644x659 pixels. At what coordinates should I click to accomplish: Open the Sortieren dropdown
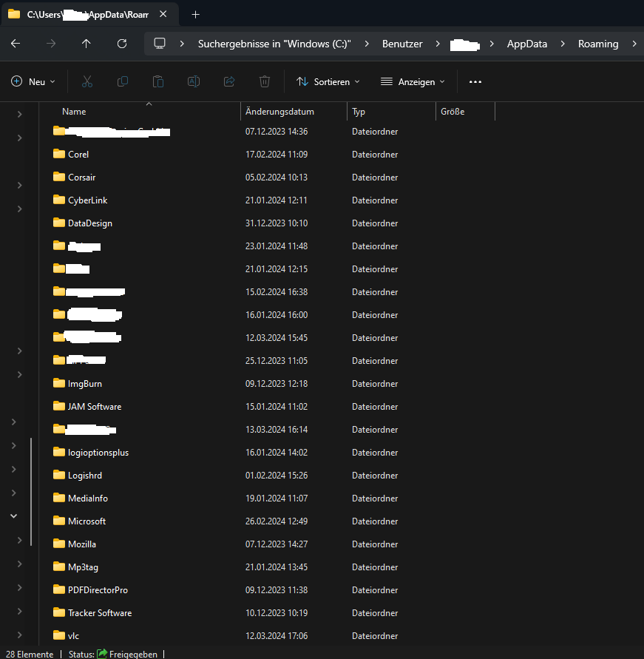click(328, 81)
